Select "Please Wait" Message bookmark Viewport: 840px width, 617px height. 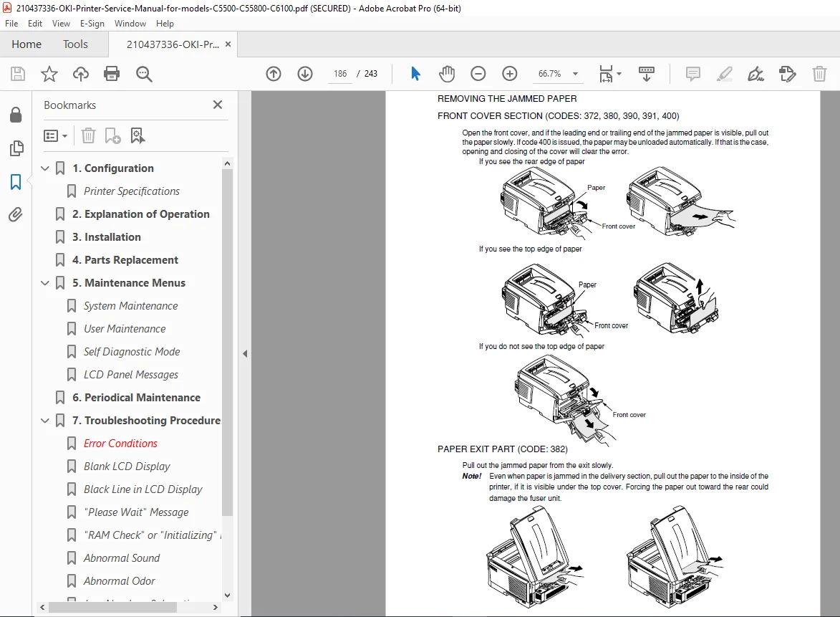click(x=136, y=512)
